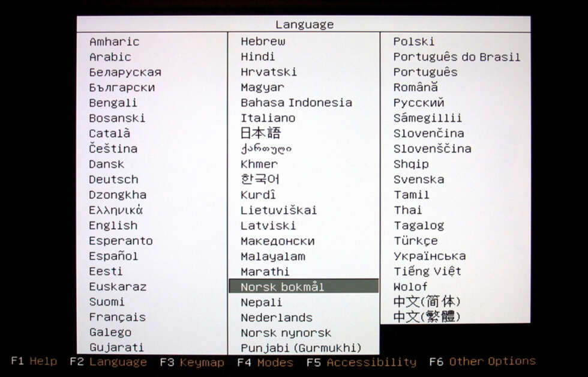Image resolution: width=588 pixels, height=377 pixels.
Task: Select Nederlands language
Action: tap(277, 318)
